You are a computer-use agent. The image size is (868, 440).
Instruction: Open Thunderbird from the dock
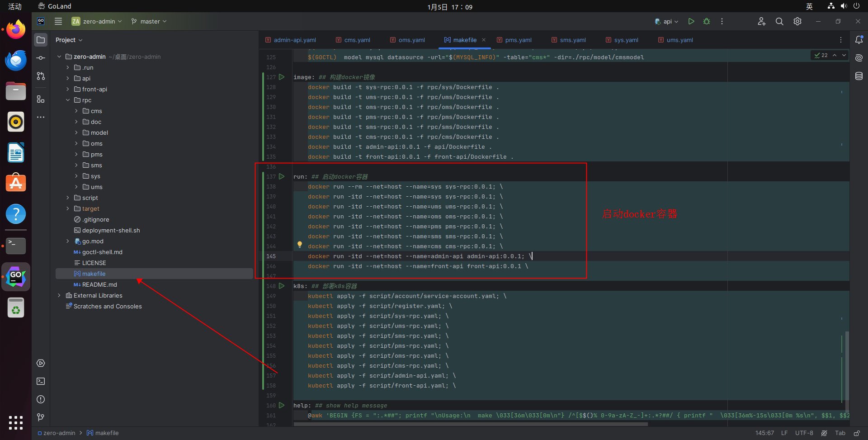pos(16,60)
